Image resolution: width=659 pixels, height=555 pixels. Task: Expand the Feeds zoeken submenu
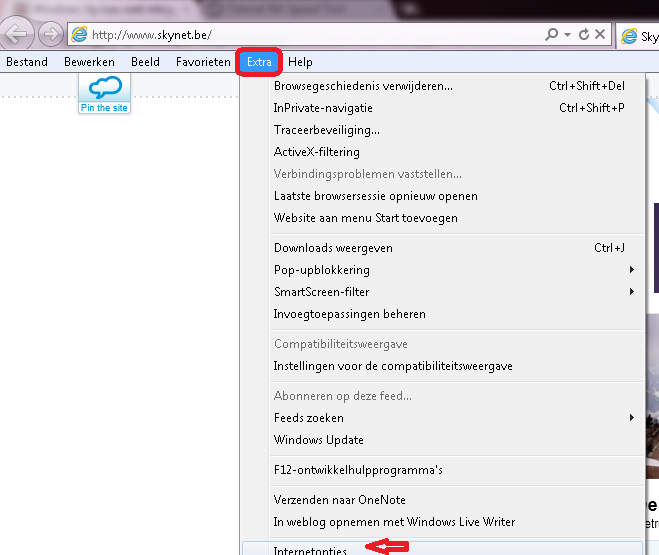[443, 418]
